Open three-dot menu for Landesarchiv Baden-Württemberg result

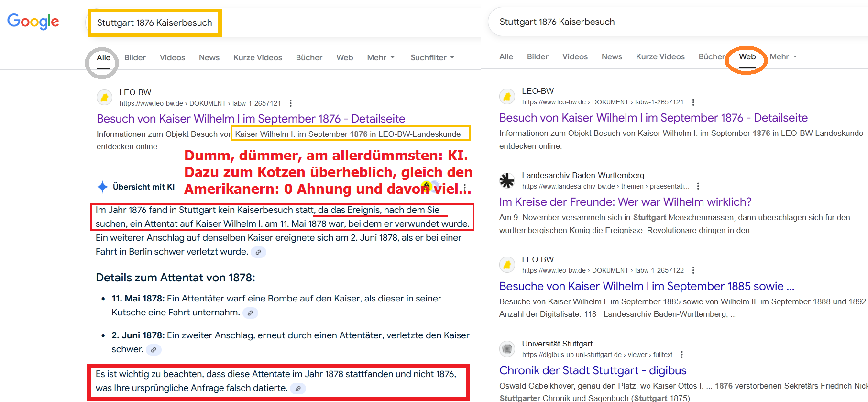click(x=698, y=186)
